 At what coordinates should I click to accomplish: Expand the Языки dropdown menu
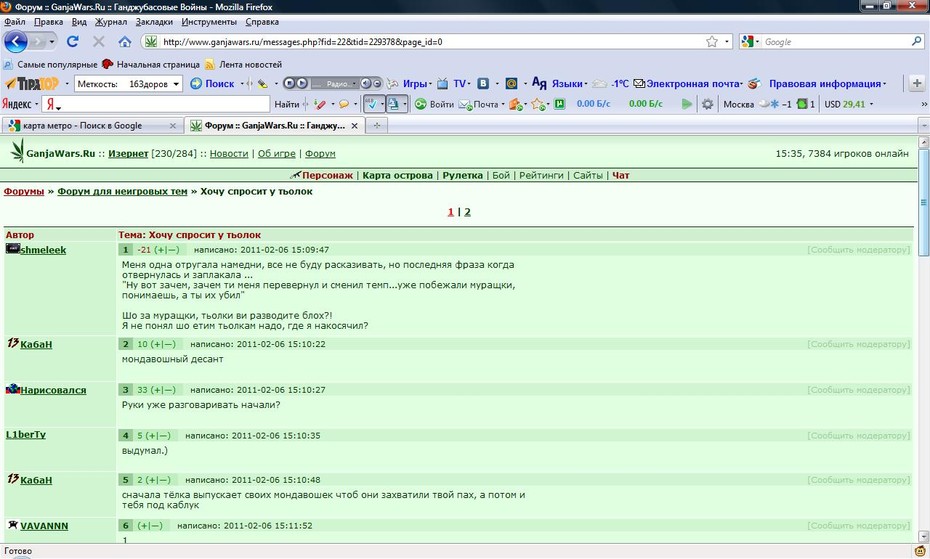pyautogui.click(x=585, y=84)
